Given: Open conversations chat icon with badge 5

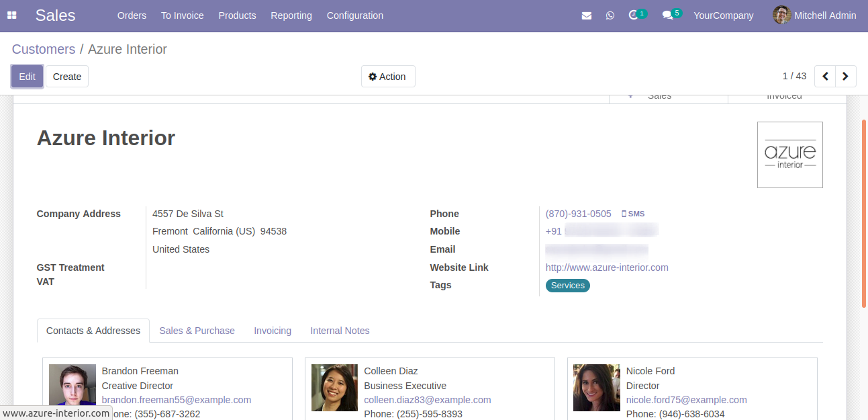Looking at the screenshot, I should tap(671, 15).
